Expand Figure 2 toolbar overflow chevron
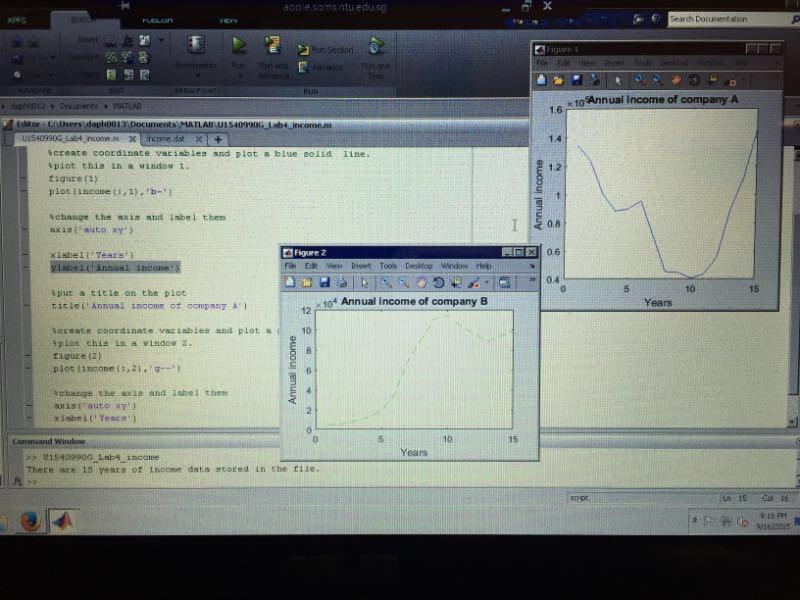This screenshot has height=600, width=800. coord(532,280)
